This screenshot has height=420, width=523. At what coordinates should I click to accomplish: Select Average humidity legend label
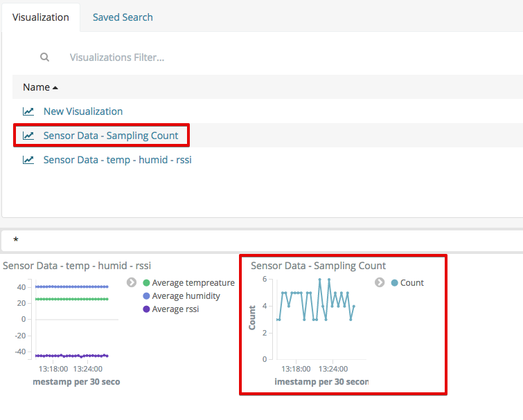tap(186, 296)
